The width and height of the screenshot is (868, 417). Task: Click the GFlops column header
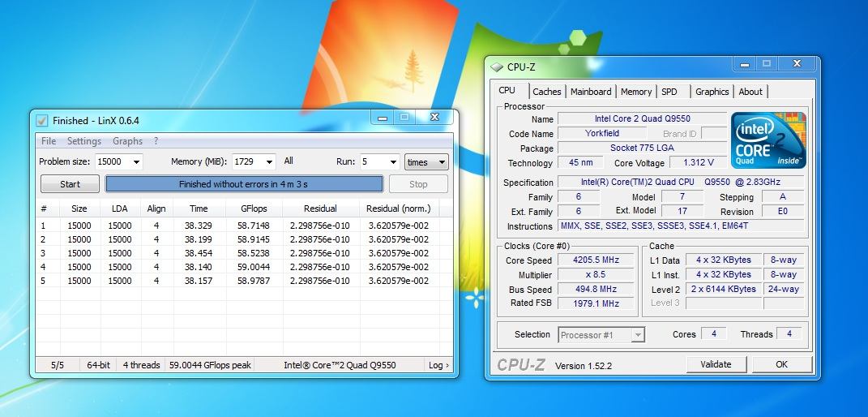[x=254, y=208]
